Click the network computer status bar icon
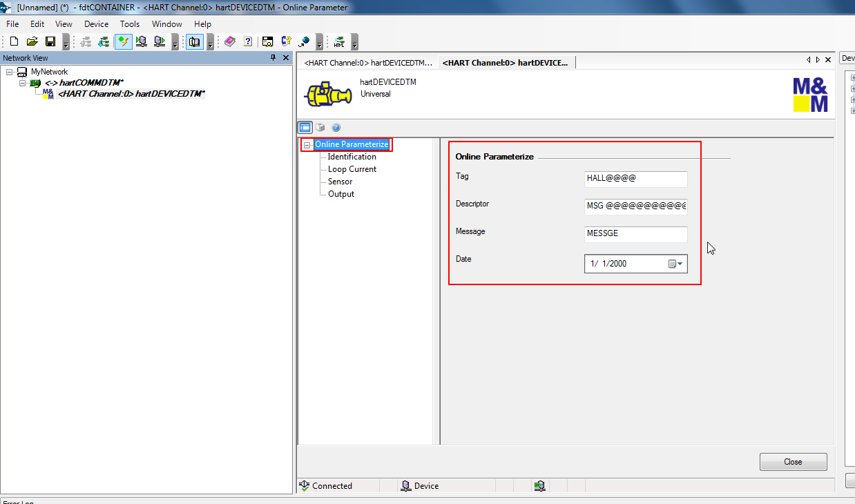Viewport: 855px width, 504px height. coord(540,486)
